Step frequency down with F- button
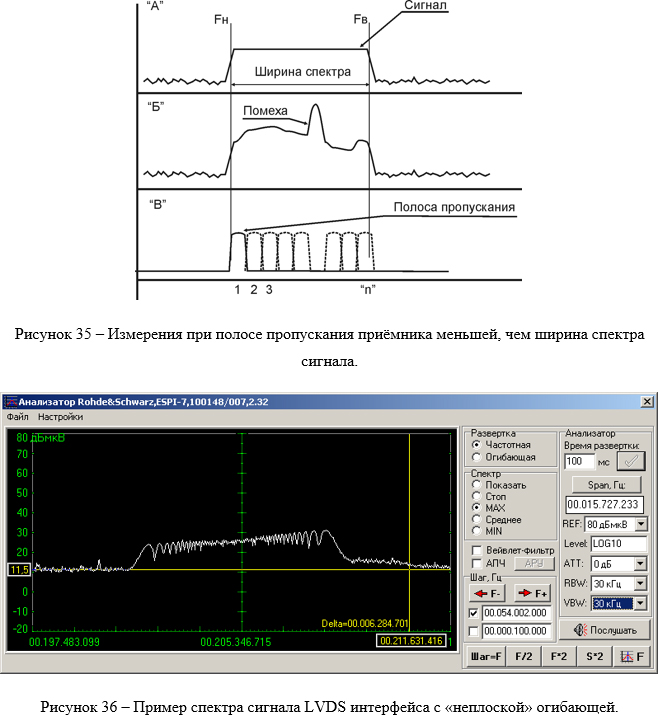Image resolution: width=658 pixels, height=715 pixels. tap(487, 593)
